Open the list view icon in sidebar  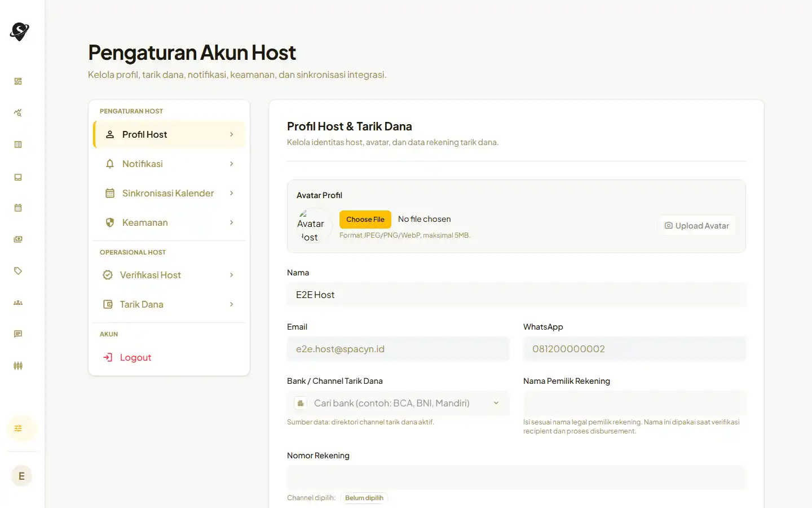tap(18, 144)
